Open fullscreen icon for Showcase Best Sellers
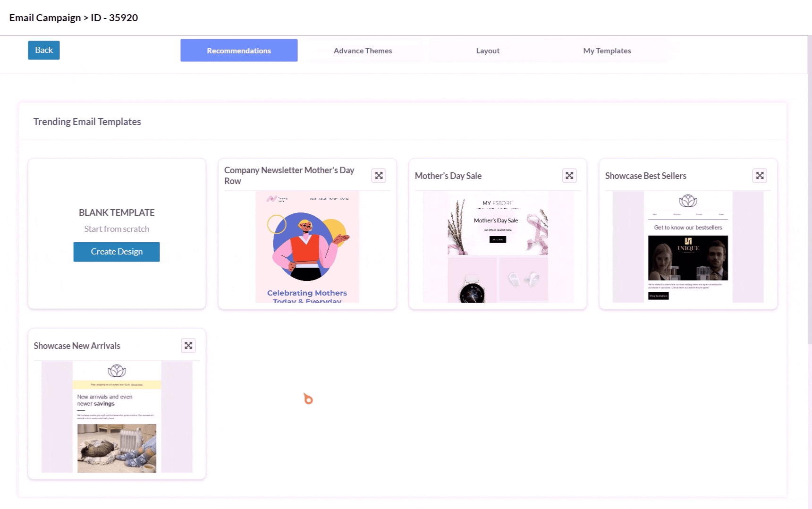Viewport: 812px width, 509px height. tap(760, 176)
